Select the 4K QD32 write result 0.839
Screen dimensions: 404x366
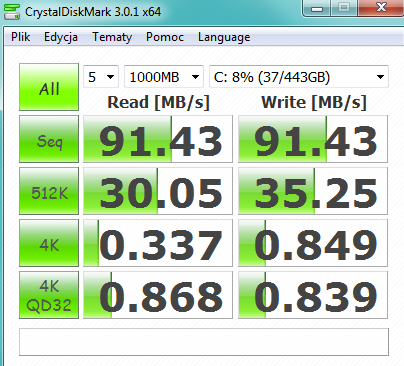click(x=313, y=295)
